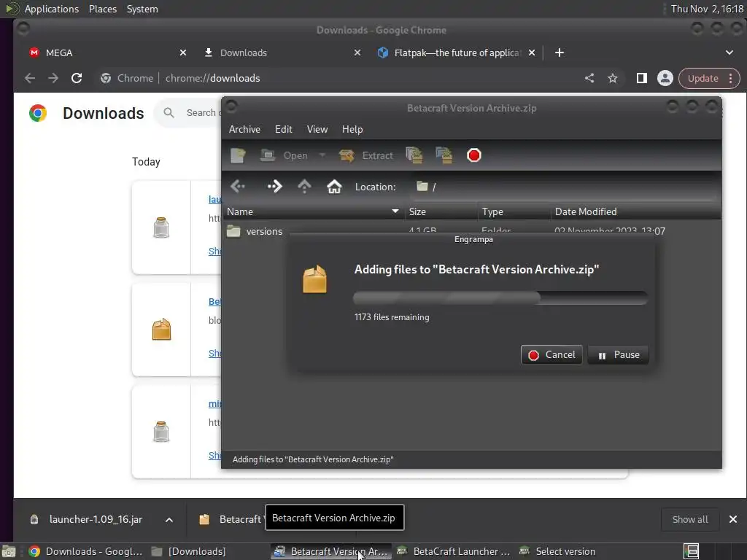Expand options chevron for launcher-1.09_16.jar
The image size is (747, 560).
pos(169,519)
